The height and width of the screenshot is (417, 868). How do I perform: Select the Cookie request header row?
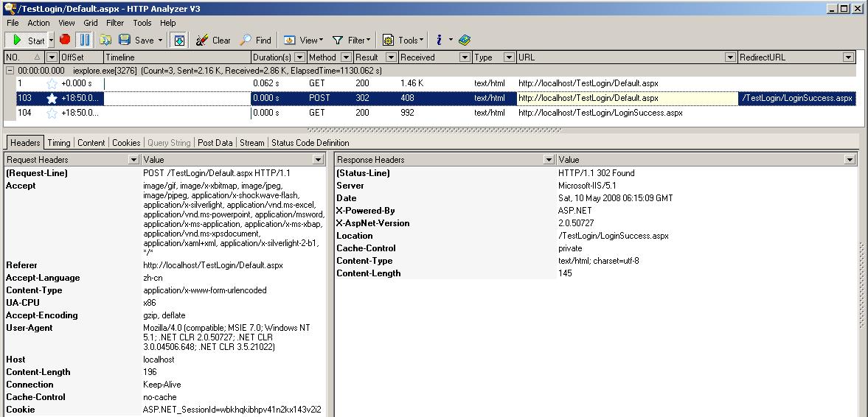click(165, 410)
